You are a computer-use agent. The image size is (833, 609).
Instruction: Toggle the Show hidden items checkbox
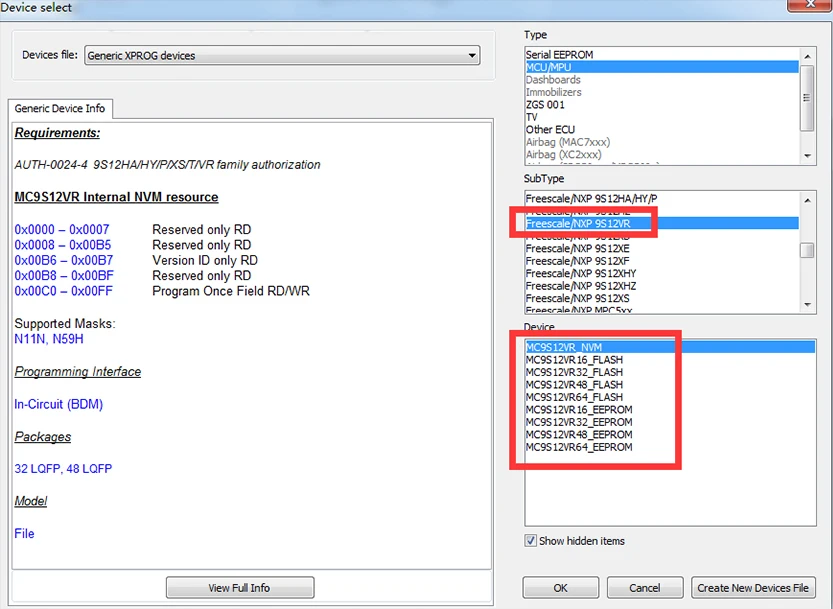click(x=531, y=541)
